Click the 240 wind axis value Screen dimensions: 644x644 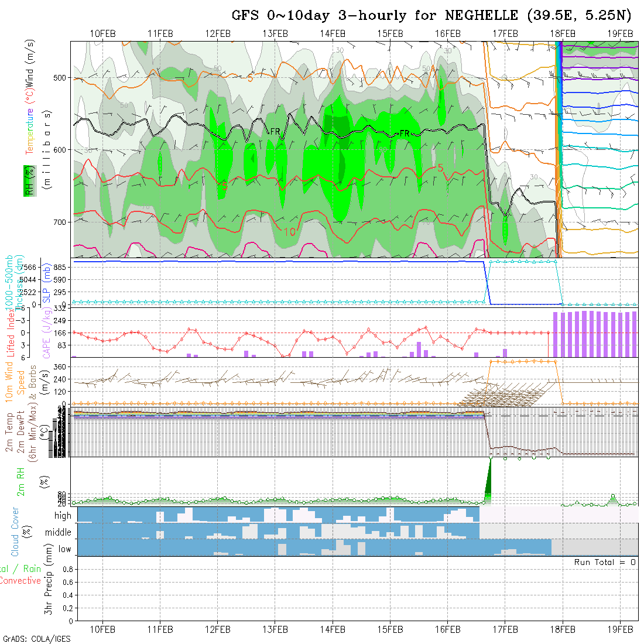pyautogui.click(x=60, y=379)
